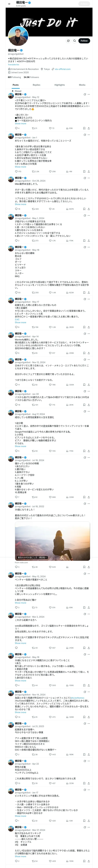Viewport: 98px width, 868px height.
Task: Click the Translate bio link
Action: pyautogui.click(x=14, y=65)
